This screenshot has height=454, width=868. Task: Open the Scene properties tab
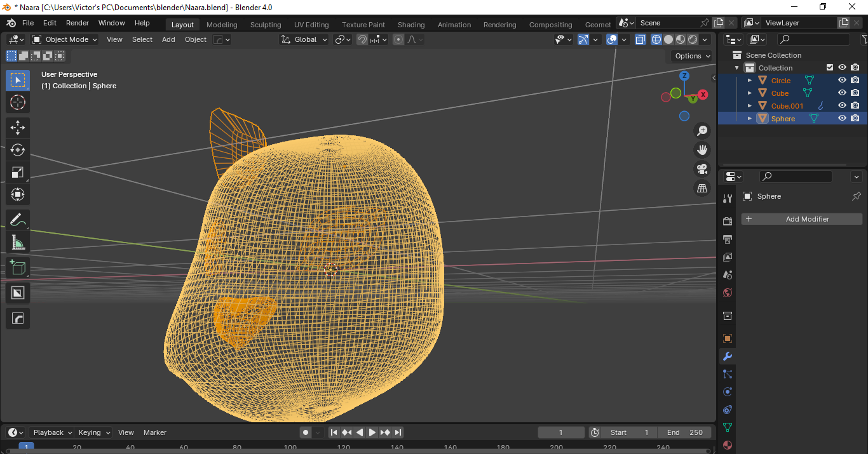(x=728, y=275)
